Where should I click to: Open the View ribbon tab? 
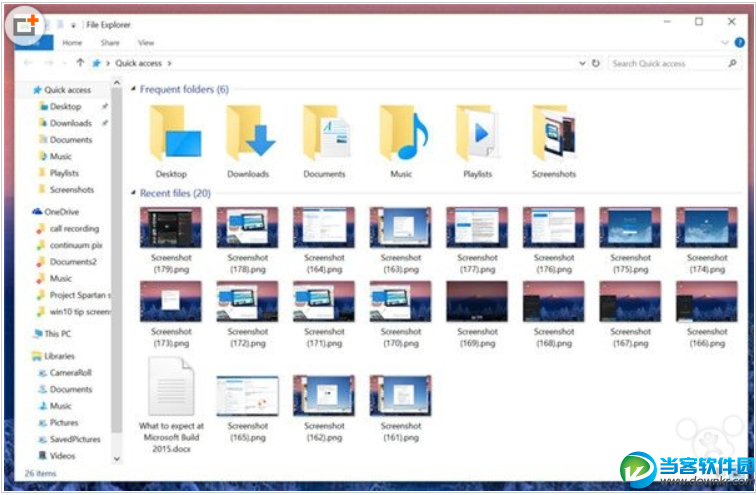146,42
